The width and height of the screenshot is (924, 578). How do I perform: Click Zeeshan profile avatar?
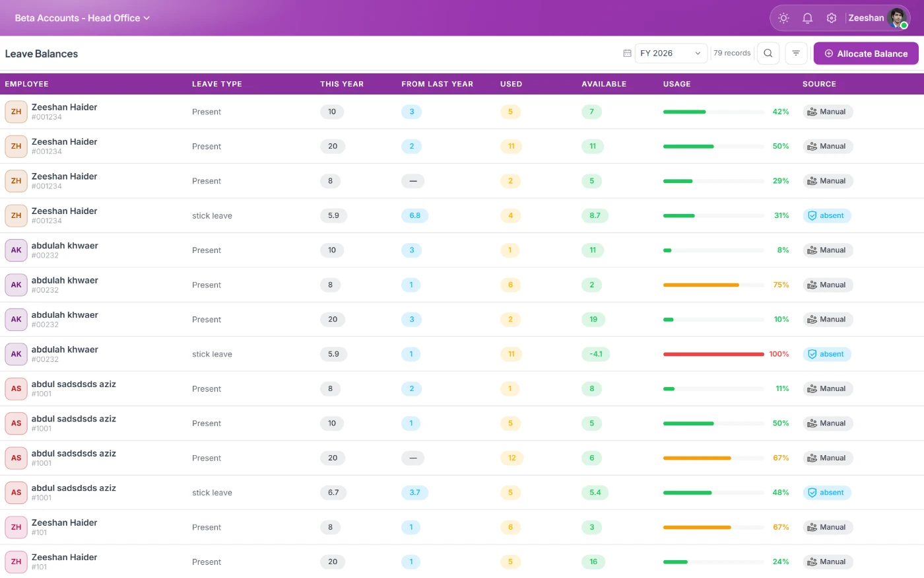(898, 18)
